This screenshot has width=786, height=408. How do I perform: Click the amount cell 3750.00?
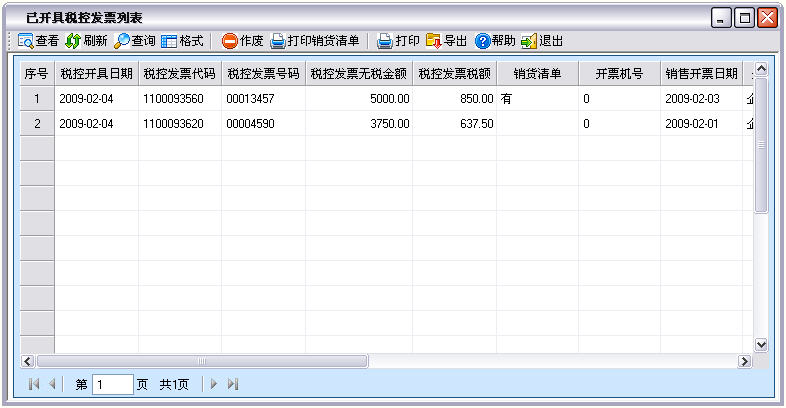click(x=359, y=124)
